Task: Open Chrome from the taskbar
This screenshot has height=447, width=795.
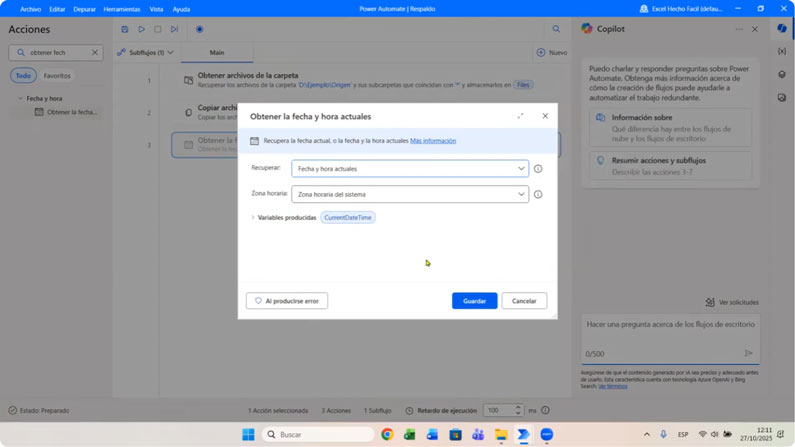Action: 387,435
